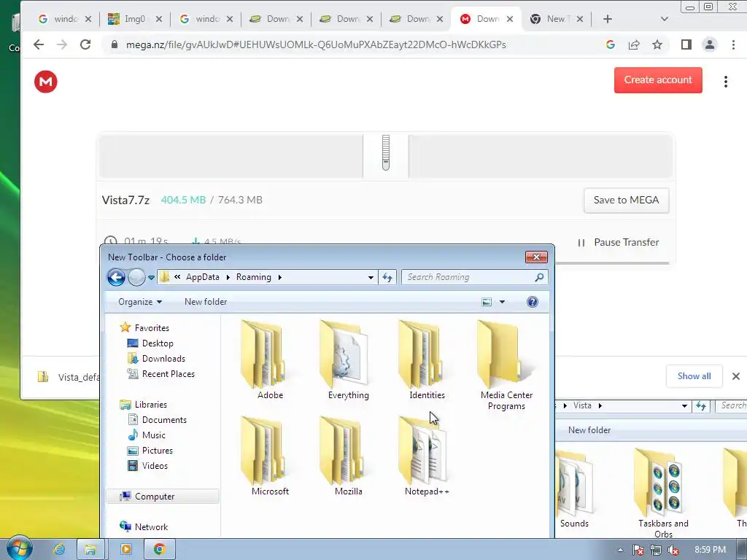Viewport: 747px width, 560px height.
Task: Click Chrome's forward navigation arrow
Action: tap(62, 44)
